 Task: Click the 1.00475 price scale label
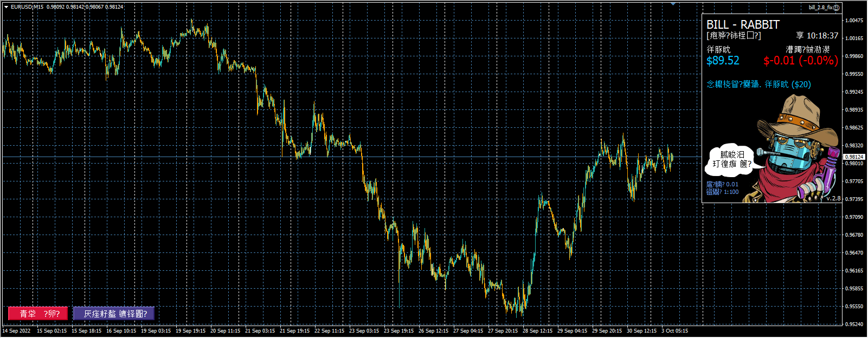click(854, 21)
